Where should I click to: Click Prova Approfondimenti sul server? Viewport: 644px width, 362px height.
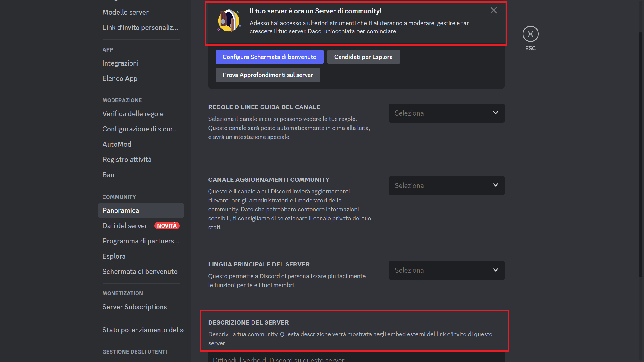pos(268,75)
